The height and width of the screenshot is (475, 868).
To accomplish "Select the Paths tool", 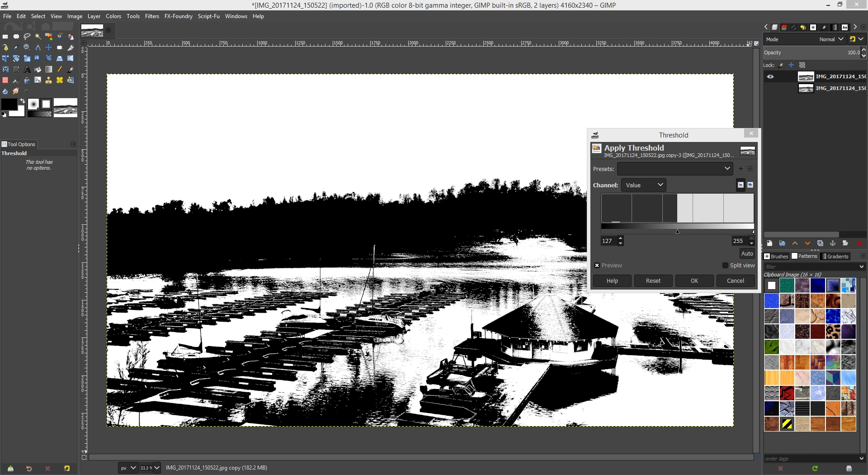I will (5, 47).
